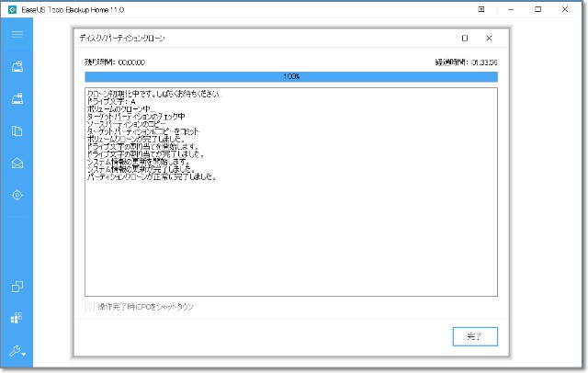Maximize the EaseUS Todo Backup main window

537,9
